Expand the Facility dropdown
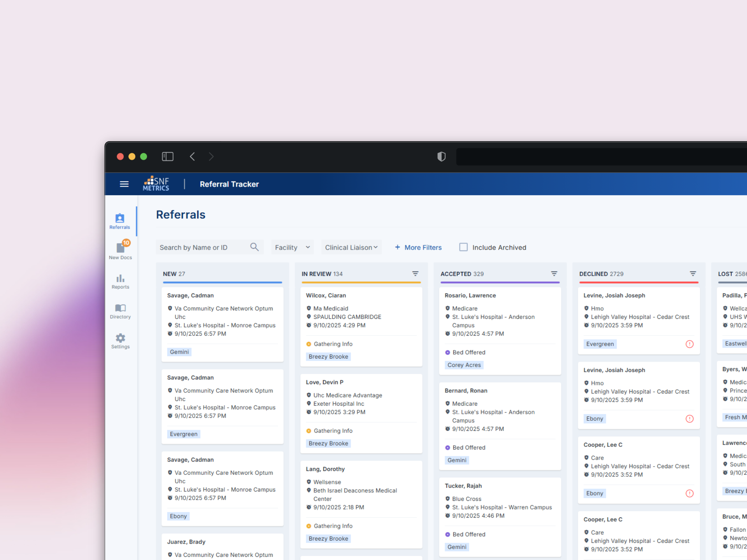 click(x=292, y=247)
